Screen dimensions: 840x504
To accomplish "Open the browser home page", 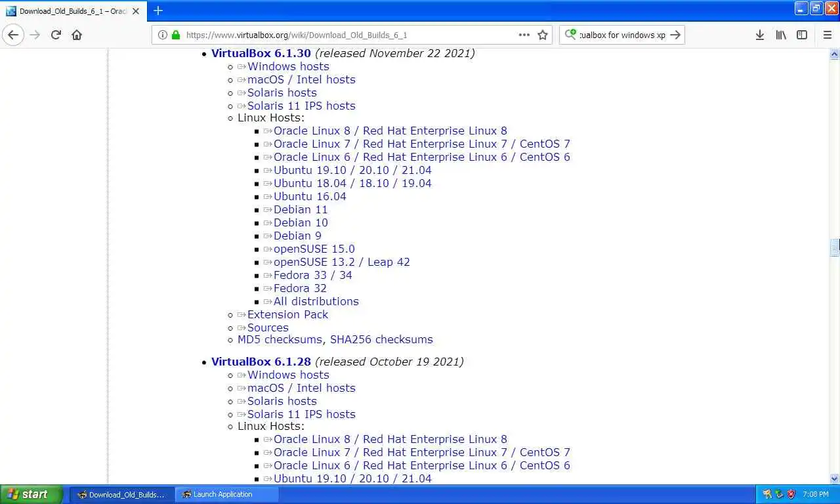I will (x=77, y=35).
